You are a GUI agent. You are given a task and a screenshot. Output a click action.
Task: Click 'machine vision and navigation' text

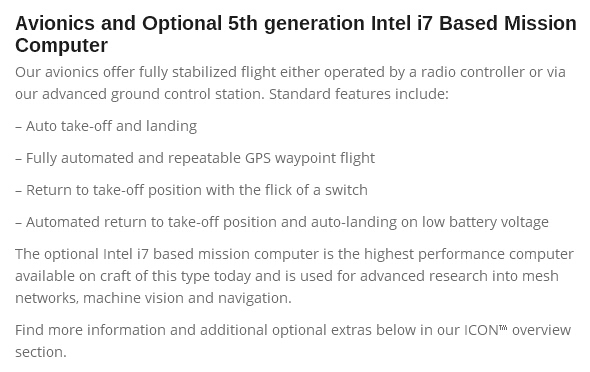point(187,298)
